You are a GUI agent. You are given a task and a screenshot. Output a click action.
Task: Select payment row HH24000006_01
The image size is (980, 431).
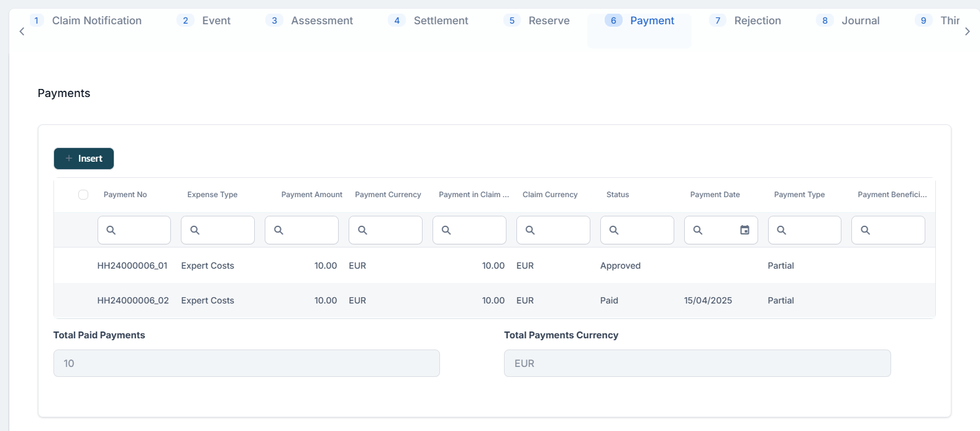pos(132,266)
